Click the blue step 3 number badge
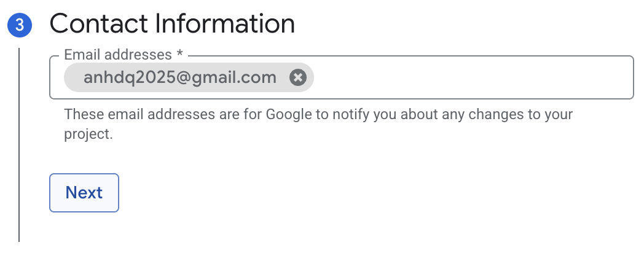 click(x=20, y=25)
